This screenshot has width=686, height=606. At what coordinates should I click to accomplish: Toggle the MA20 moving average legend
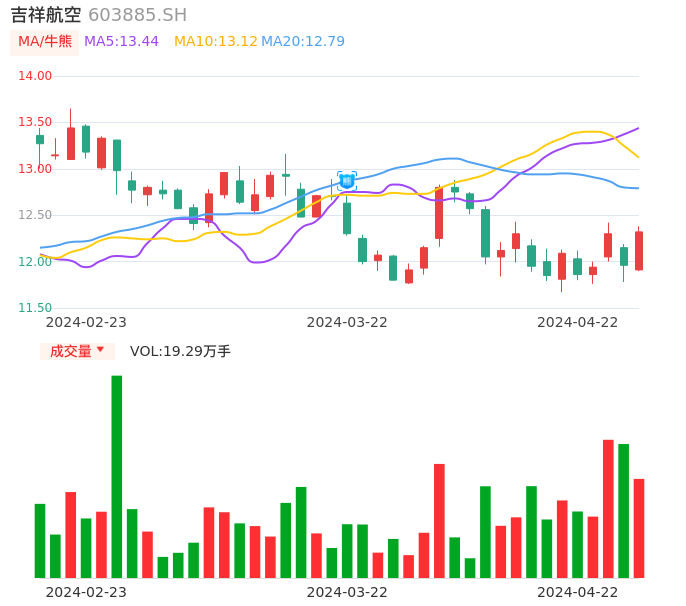pos(303,42)
